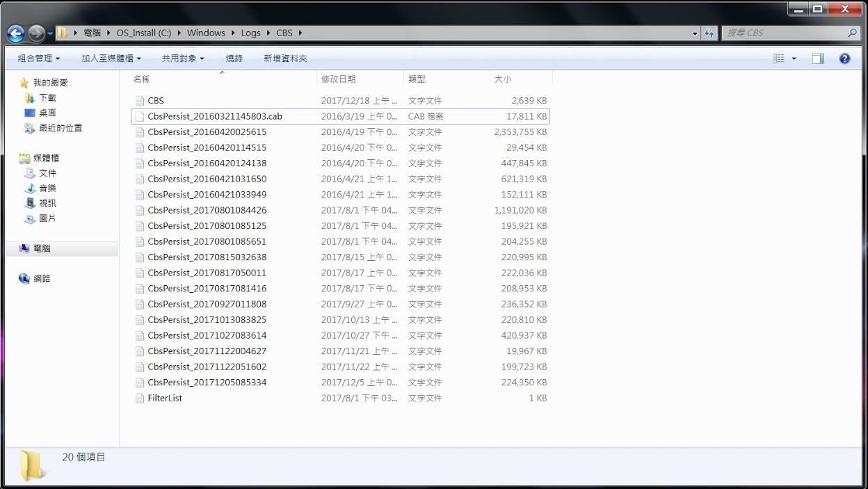Show the preview pane
Image resolution: width=868 pixels, height=489 pixels.
tap(817, 58)
